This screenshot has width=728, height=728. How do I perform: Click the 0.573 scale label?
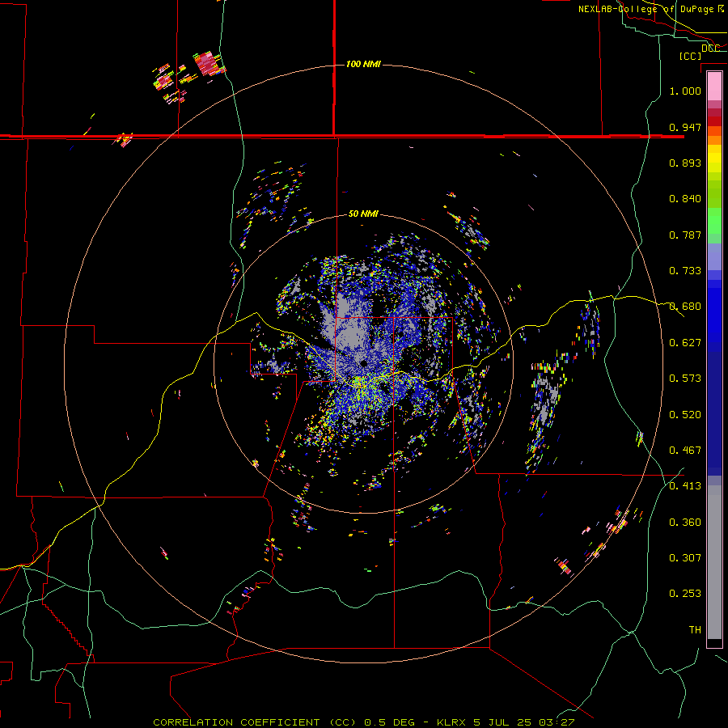[x=685, y=379]
